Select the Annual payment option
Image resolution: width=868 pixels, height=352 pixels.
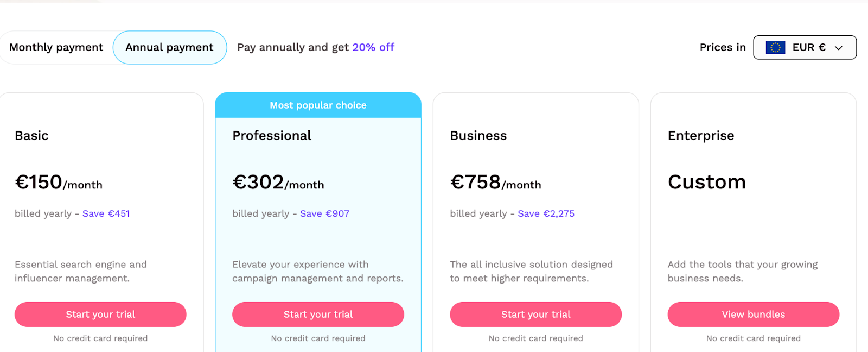pyautogui.click(x=170, y=47)
